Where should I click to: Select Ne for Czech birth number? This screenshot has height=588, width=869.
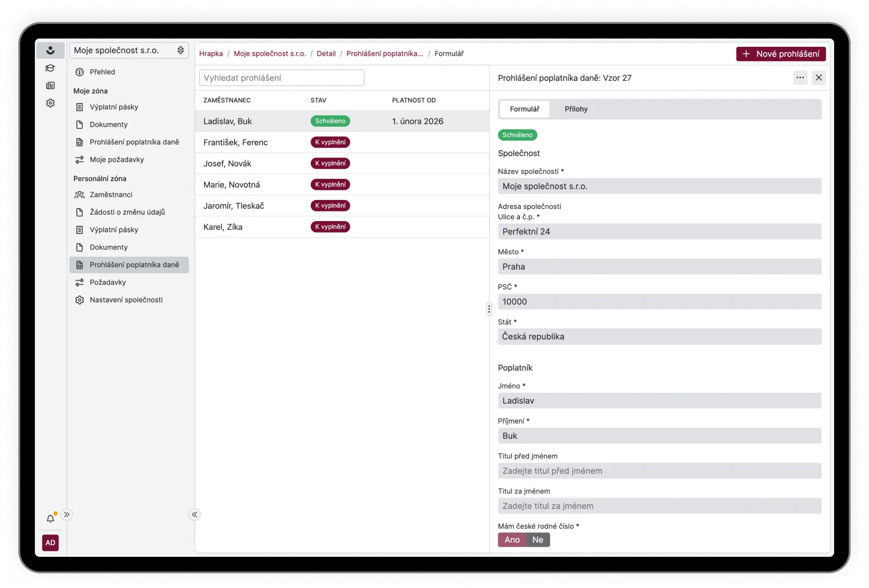coord(538,540)
